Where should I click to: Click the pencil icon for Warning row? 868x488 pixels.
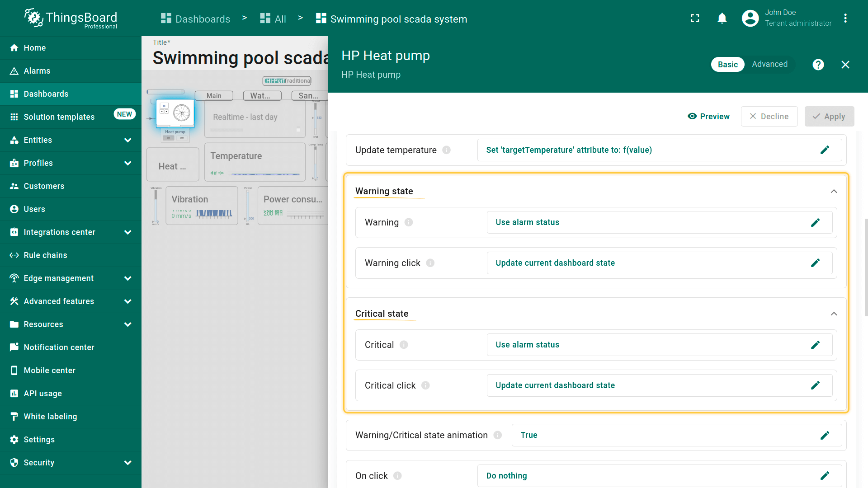click(x=815, y=222)
